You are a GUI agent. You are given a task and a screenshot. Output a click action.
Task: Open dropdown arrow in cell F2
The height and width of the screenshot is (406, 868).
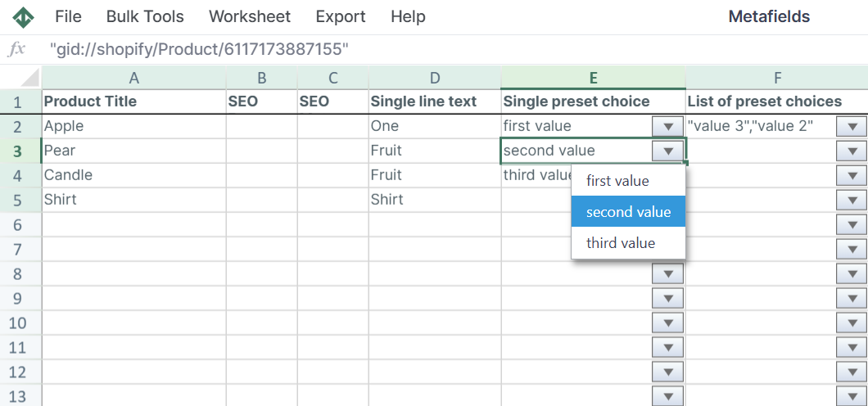tap(852, 127)
